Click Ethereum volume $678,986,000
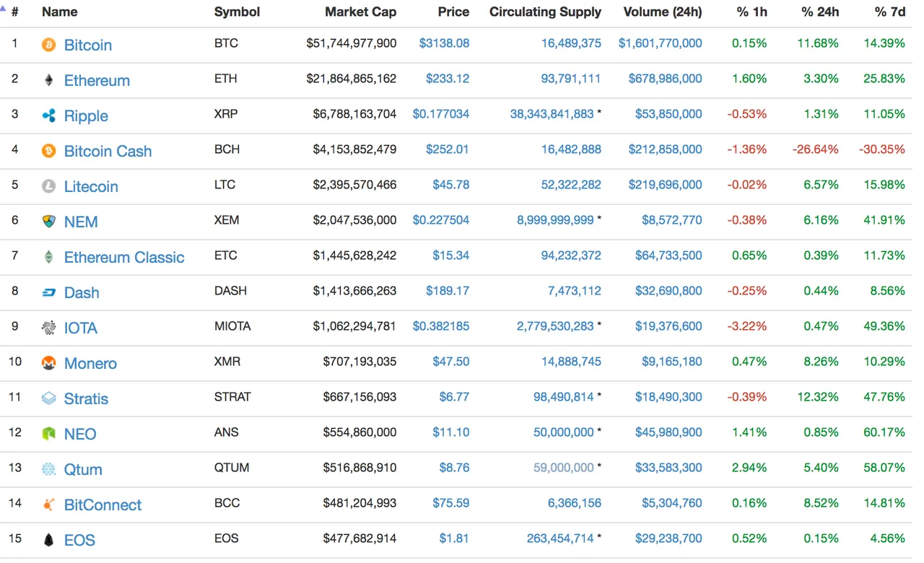The image size is (924, 563). (665, 79)
